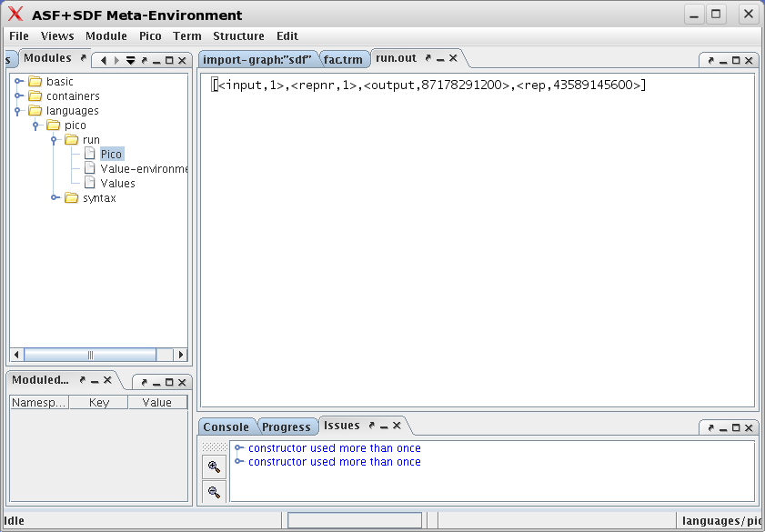Expand the syntax folder node
The height and width of the screenshot is (532, 765).
click(55, 197)
